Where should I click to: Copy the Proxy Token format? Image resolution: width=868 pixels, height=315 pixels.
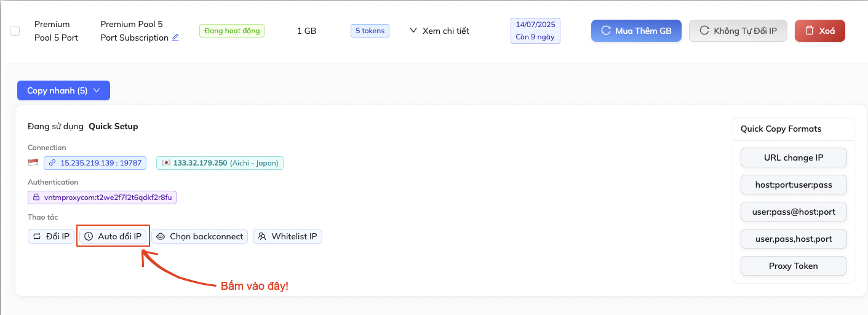794,266
